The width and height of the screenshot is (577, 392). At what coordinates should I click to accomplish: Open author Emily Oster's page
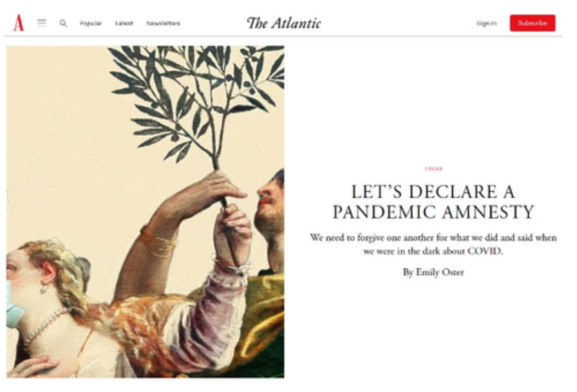click(x=440, y=272)
